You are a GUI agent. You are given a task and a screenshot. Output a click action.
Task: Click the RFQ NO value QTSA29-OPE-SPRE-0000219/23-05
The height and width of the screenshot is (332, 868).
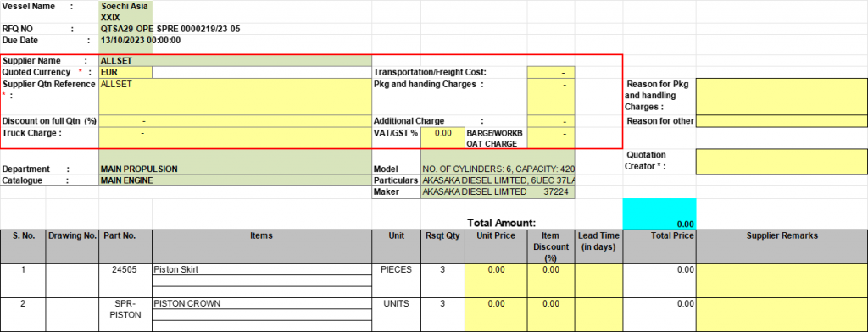pos(170,29)
